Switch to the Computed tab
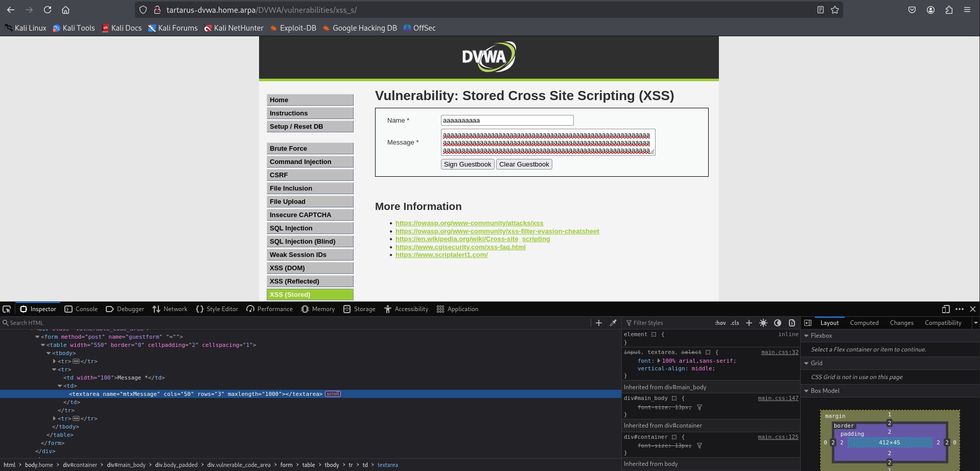The width and height of the screenshot is (980, 471). [864, 323]
